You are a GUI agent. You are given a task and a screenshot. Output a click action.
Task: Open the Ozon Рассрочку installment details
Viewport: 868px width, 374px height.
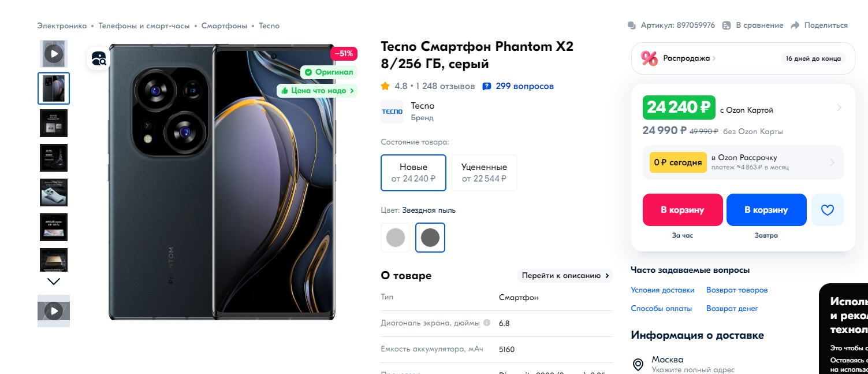coord(743,162)
